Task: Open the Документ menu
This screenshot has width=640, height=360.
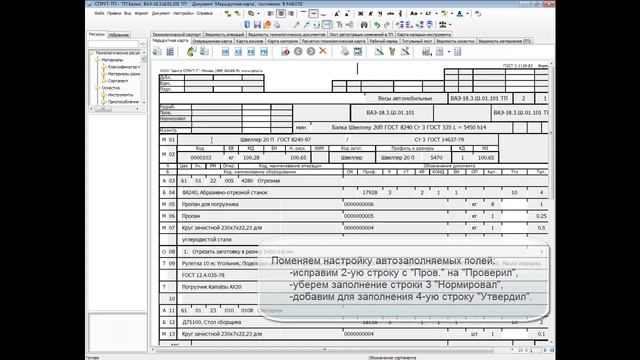Action: coord(161,13)
